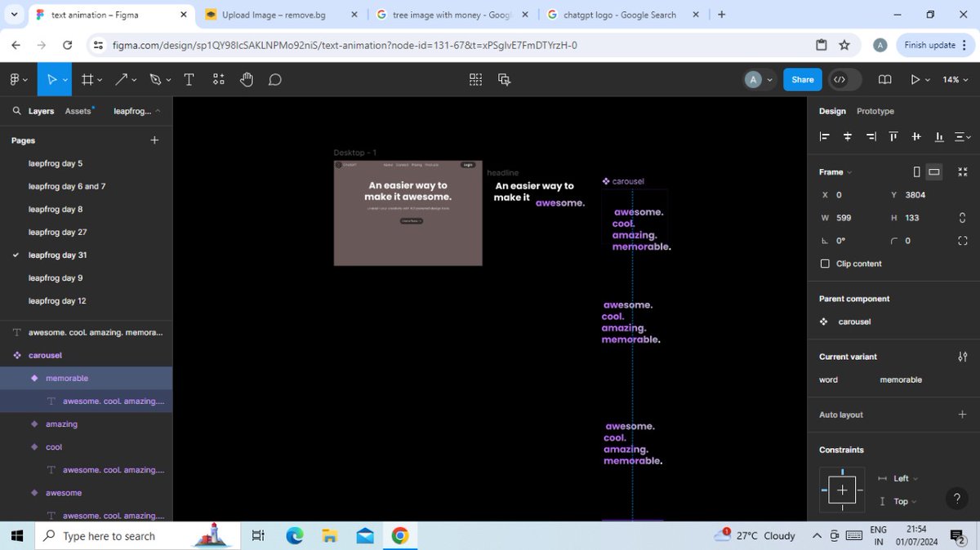
Task: Open variant properties settings icon
Action: point(962,357)
